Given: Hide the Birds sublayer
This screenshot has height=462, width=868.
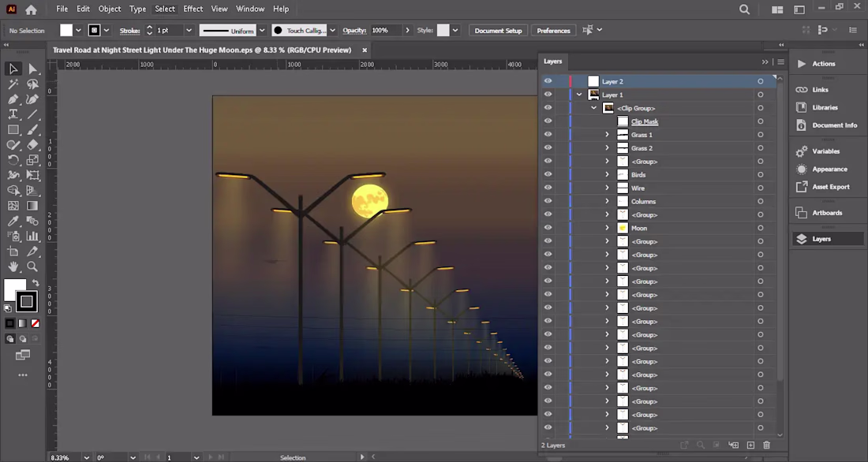Looking at the screenshot, I should (548, 174).
